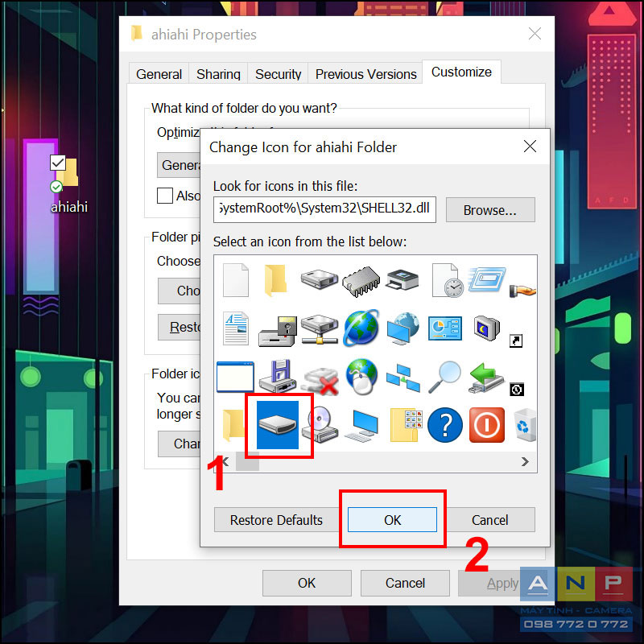Close the ahiahi Properties window
644x644 pixels.
(535, 34)
